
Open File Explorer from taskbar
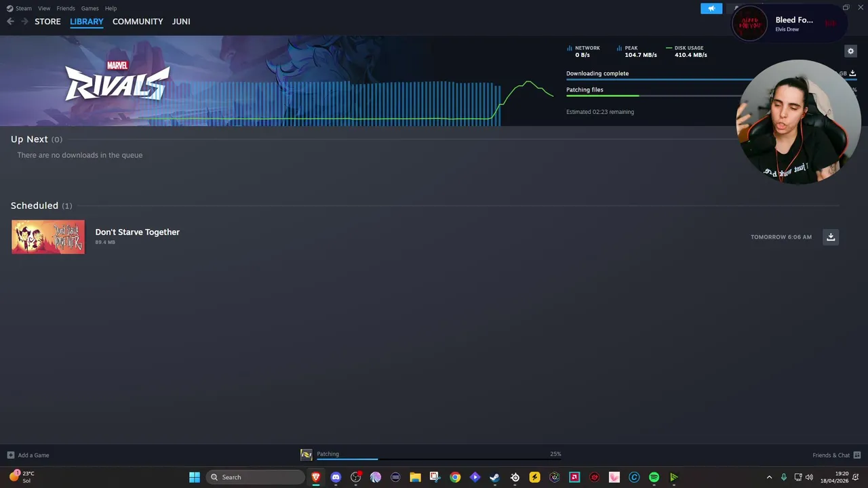coord(415,477)
